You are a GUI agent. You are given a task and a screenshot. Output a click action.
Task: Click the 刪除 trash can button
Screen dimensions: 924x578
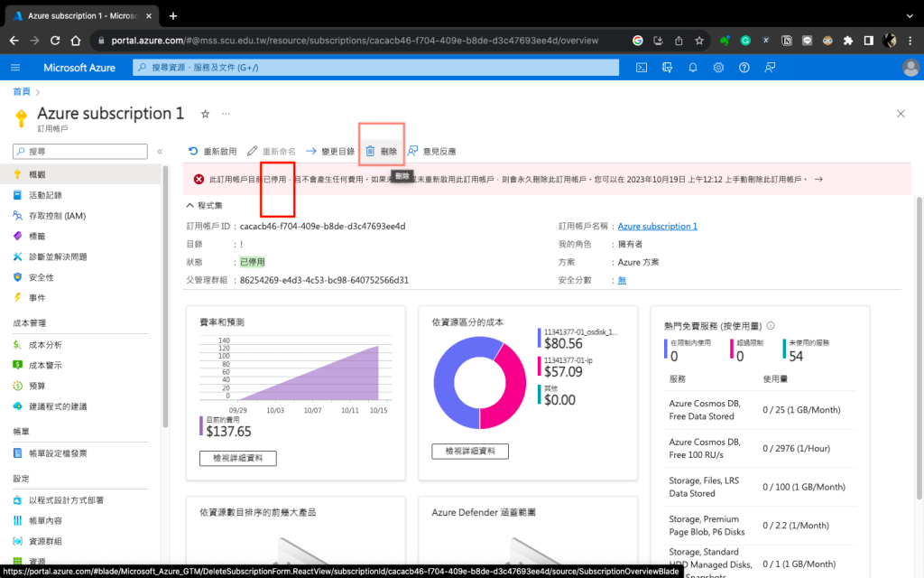pyautogui.click(x=382, y=151)
